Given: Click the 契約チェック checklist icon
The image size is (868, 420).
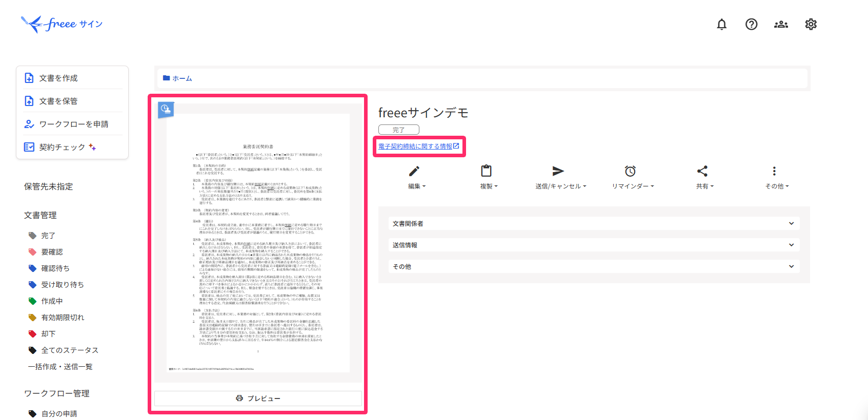Looking at the screenshot, I should pyautogui.click(x=29, y=147).
